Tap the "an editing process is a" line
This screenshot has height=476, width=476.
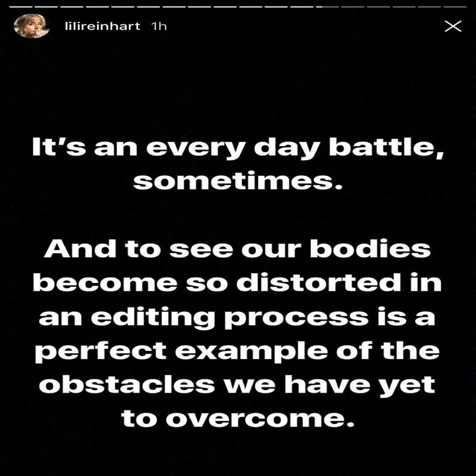(237, 317)
